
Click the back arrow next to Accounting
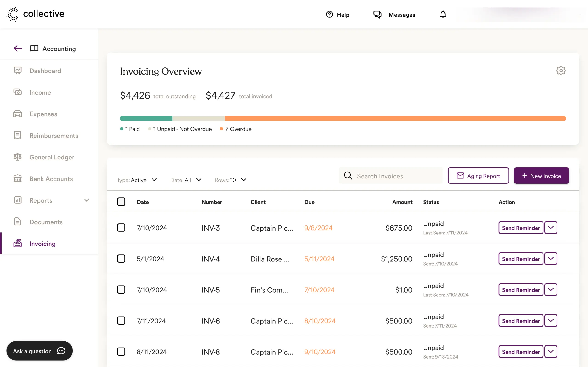click(x=17, y=48)
